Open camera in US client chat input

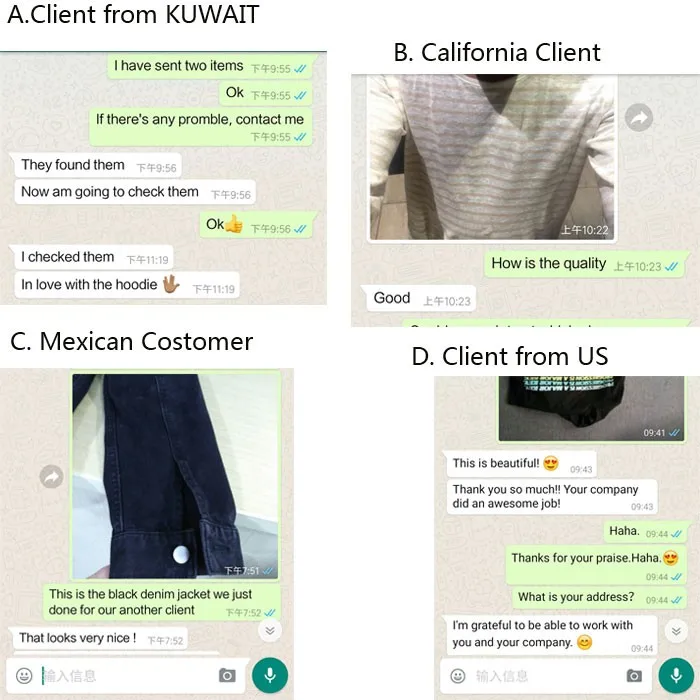click(634, 676)
